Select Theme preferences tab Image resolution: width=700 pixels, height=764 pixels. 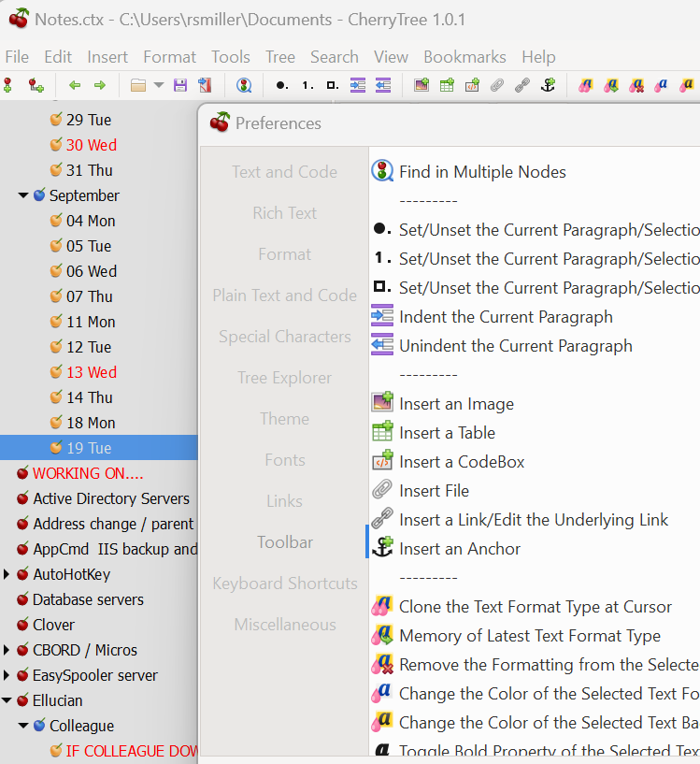[284, 419]
